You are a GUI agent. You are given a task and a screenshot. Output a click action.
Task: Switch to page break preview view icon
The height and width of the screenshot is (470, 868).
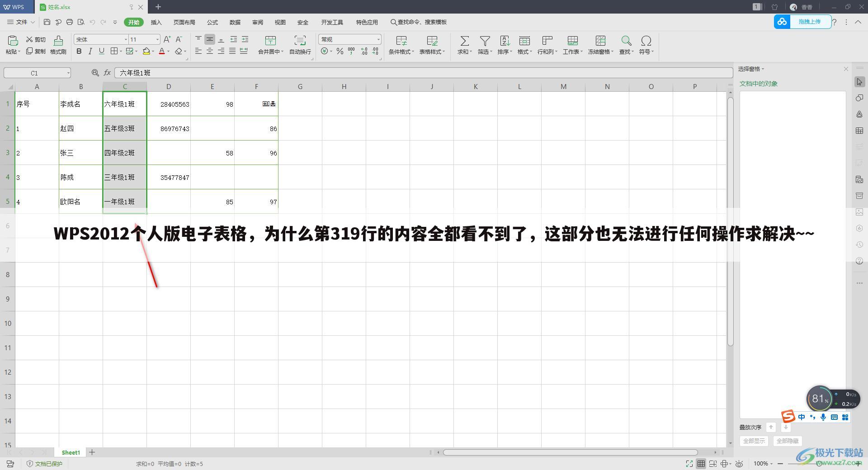coord(713,464)
